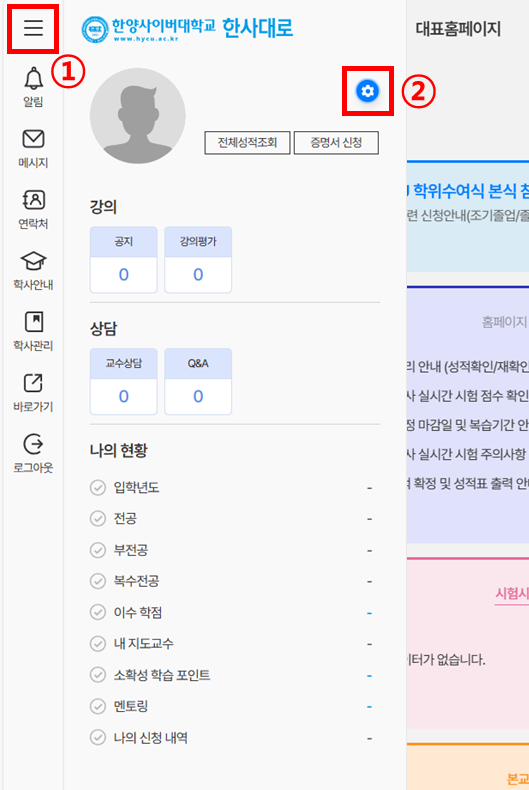
Task: Click the 부전공 row
Action: (231, 550)
